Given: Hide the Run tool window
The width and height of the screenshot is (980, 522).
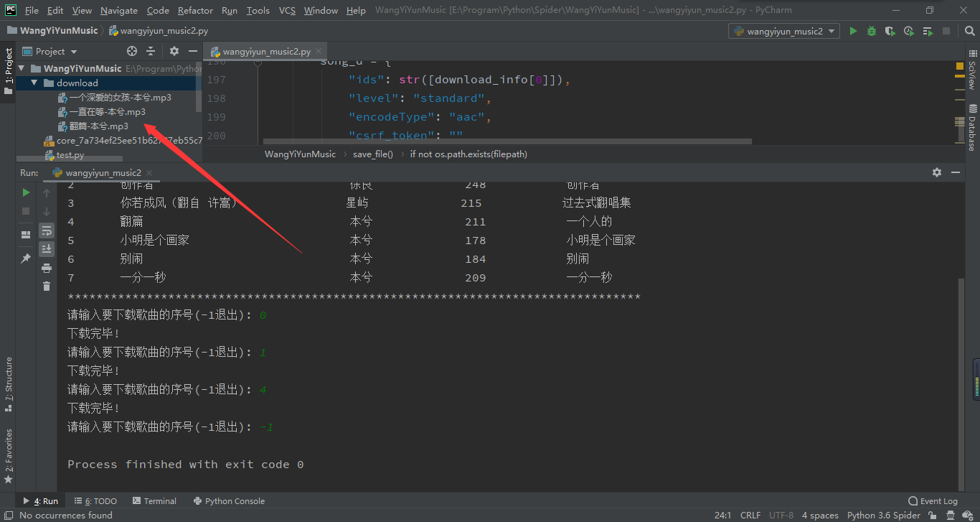Looking at the screenshot, I should pos(956,172).
